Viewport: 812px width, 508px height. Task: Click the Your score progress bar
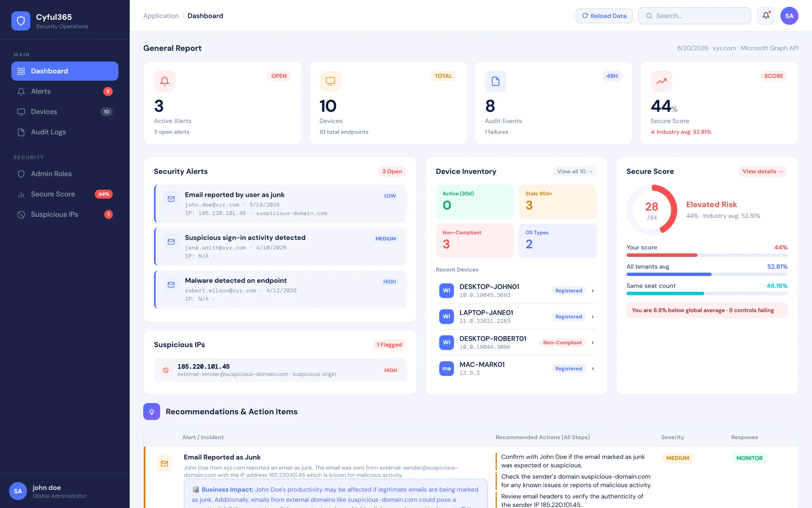(x=707, y=255)
